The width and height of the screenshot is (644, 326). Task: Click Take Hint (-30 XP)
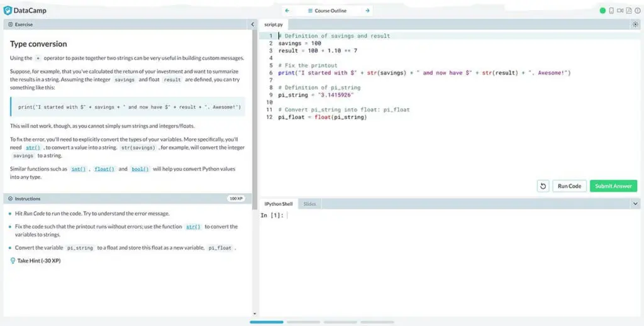coord(38,261)
